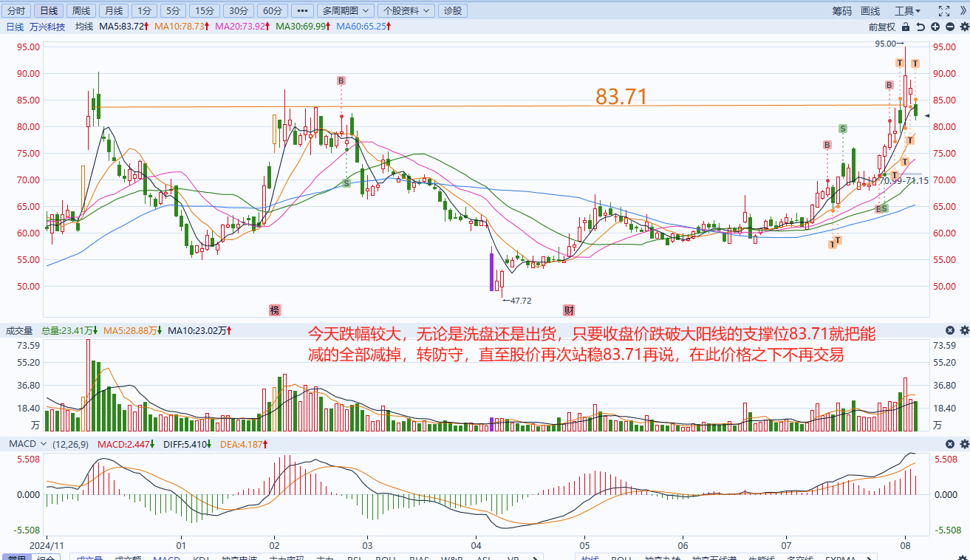
Task: Click the MA5:83.72 legend value
Action: pyautogui.click(x=124, y=27)
